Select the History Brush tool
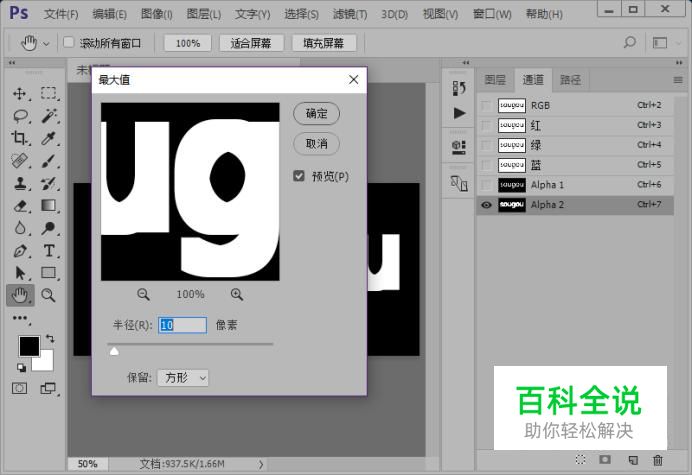 49,183
